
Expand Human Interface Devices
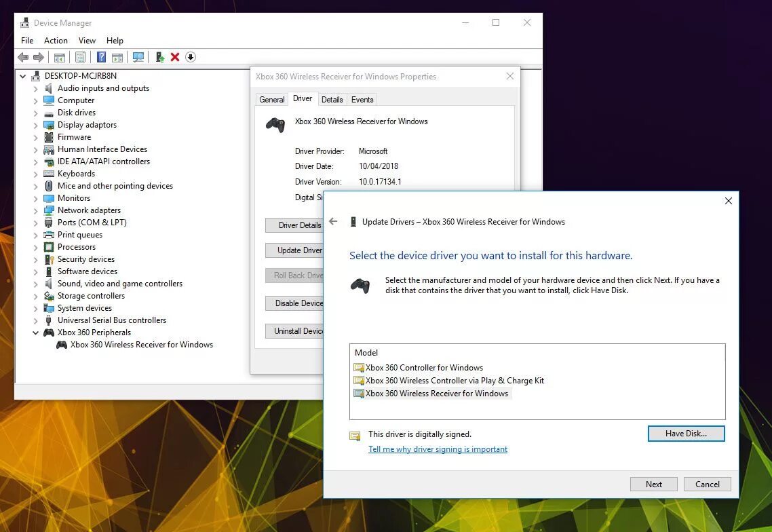[35, 150]
